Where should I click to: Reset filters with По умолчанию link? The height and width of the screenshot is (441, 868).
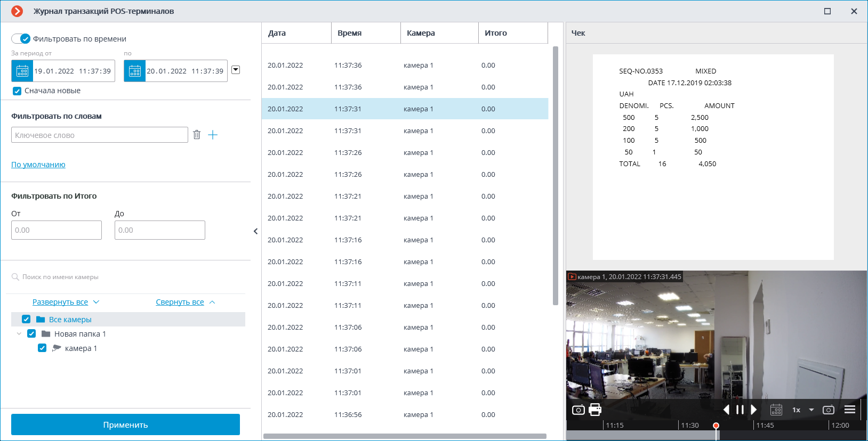pos(38,165)
